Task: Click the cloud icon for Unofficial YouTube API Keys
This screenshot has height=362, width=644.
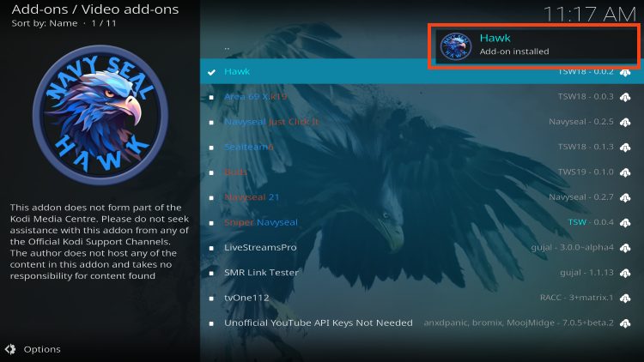Action: coord(625,323)
